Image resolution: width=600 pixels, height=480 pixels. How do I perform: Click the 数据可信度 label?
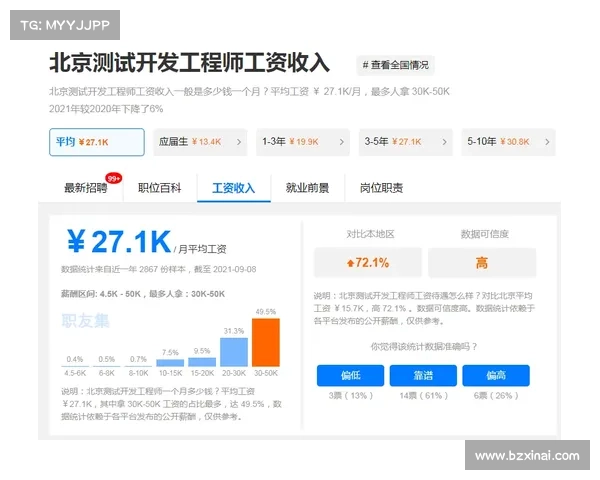pyautogui.click(x=484, y=234)
